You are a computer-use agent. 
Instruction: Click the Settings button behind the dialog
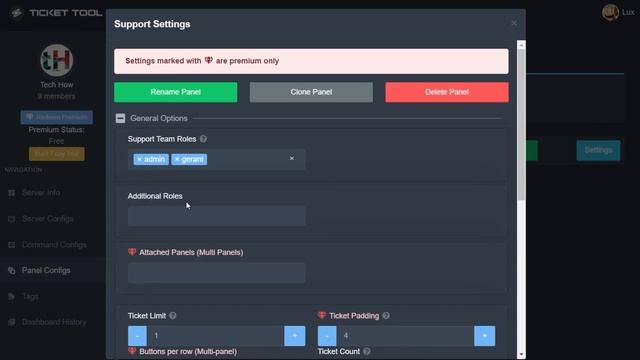(x=598, y=150)
